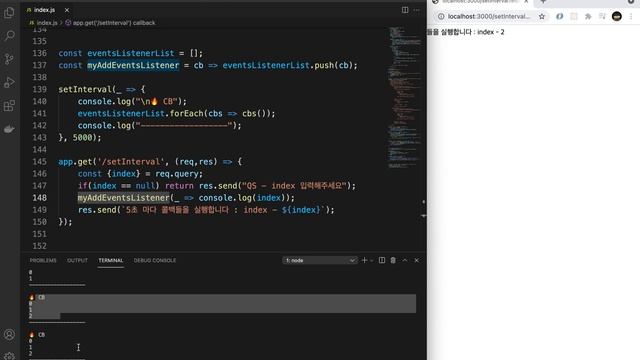The image size is (640, 360).
Task: Split the terminal panel
Action: (x=382, y=260)
